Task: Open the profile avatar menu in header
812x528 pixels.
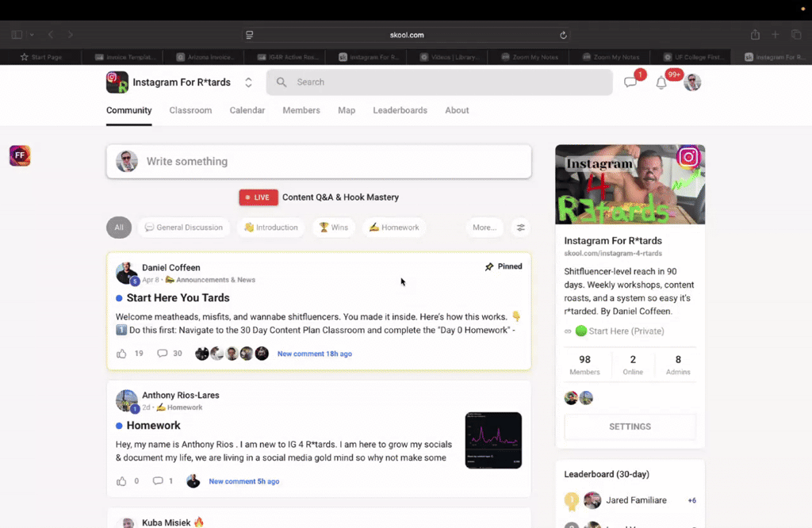Action: (691, 82)
